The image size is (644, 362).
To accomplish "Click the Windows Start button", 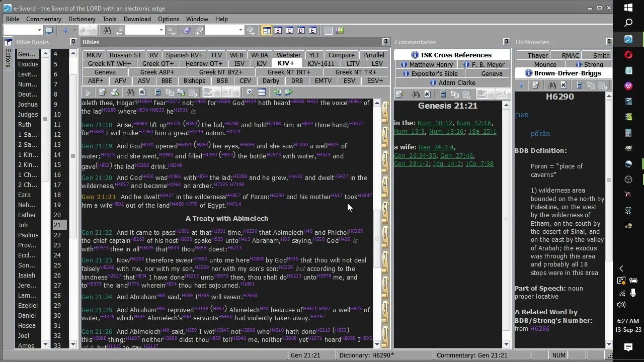I will pos(628,8).
